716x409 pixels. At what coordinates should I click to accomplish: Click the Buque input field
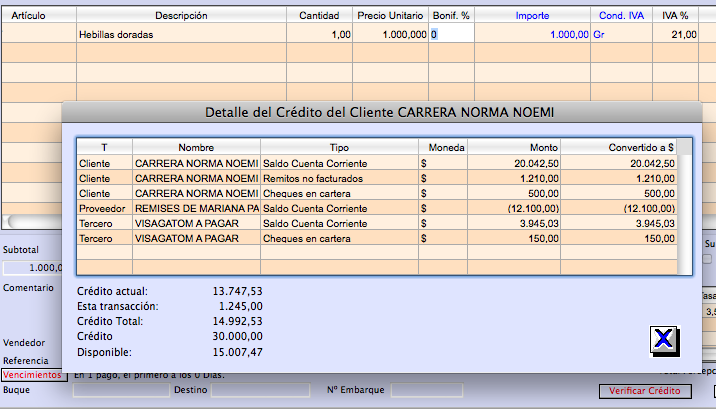(x=121, y=390)
